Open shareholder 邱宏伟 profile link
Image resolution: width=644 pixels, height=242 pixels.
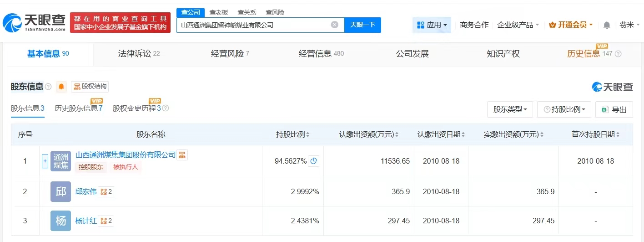click(x=86, y=192)
